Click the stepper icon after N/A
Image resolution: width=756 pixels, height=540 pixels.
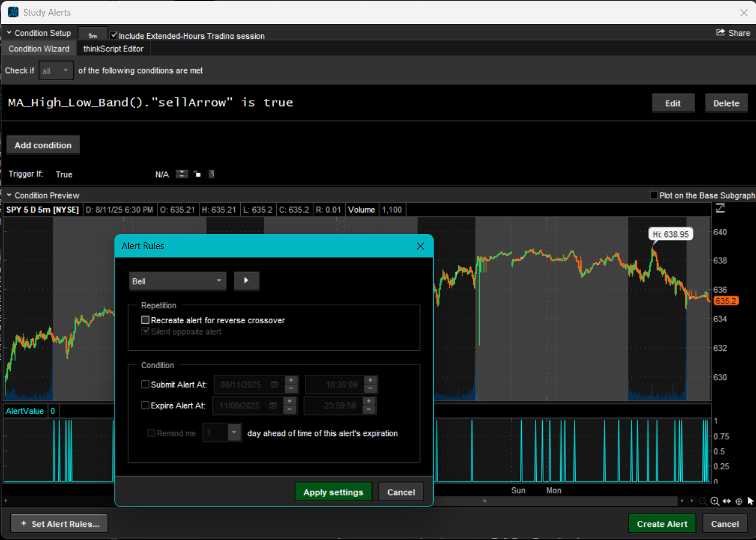coord(182,174)
